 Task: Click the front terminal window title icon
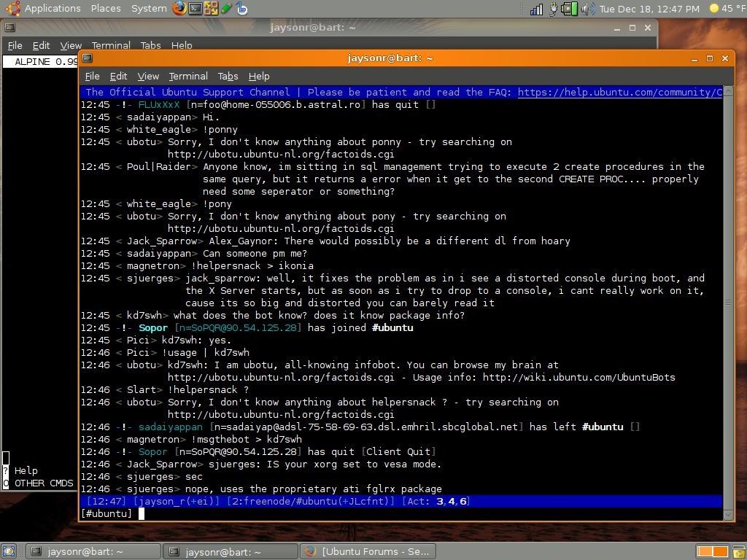click(x=88, y=58)
